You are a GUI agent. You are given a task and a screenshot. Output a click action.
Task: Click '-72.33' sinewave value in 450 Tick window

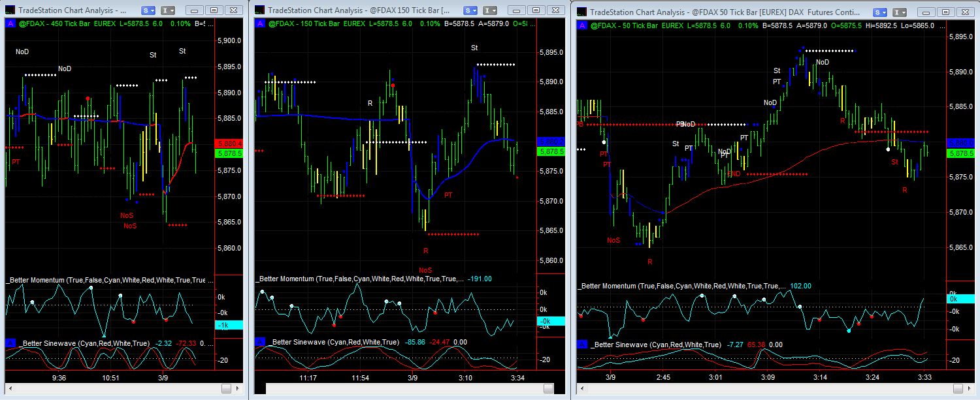186,343
